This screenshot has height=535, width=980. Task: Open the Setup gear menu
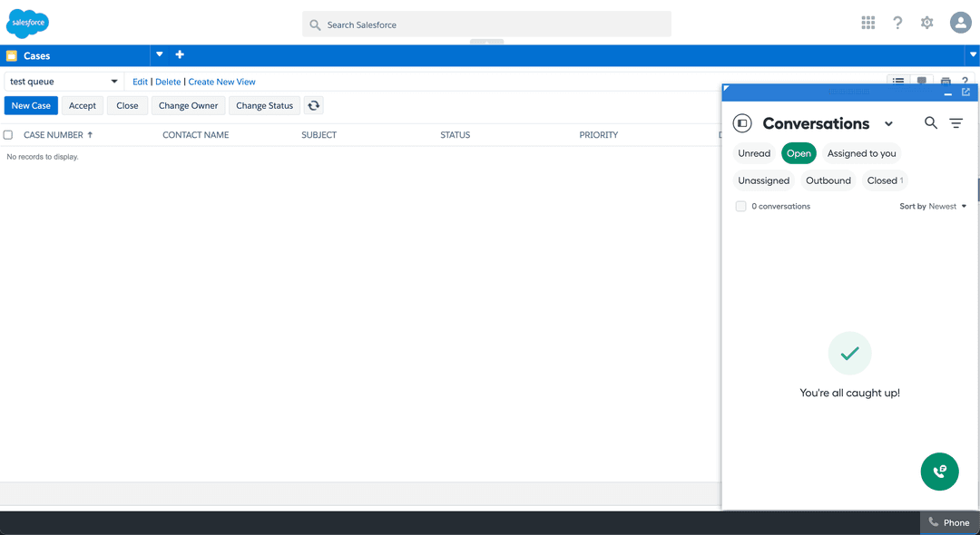926,23
